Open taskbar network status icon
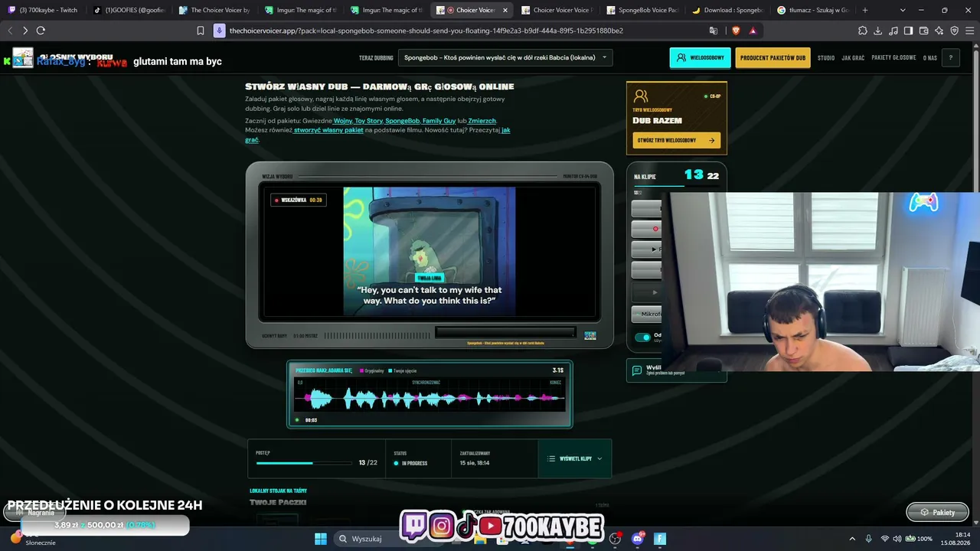 tap(885, 539)
